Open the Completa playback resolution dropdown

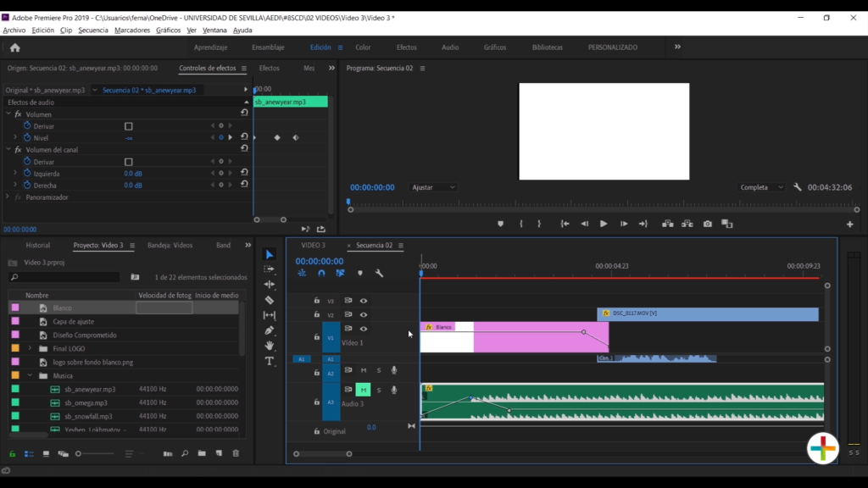761,187
